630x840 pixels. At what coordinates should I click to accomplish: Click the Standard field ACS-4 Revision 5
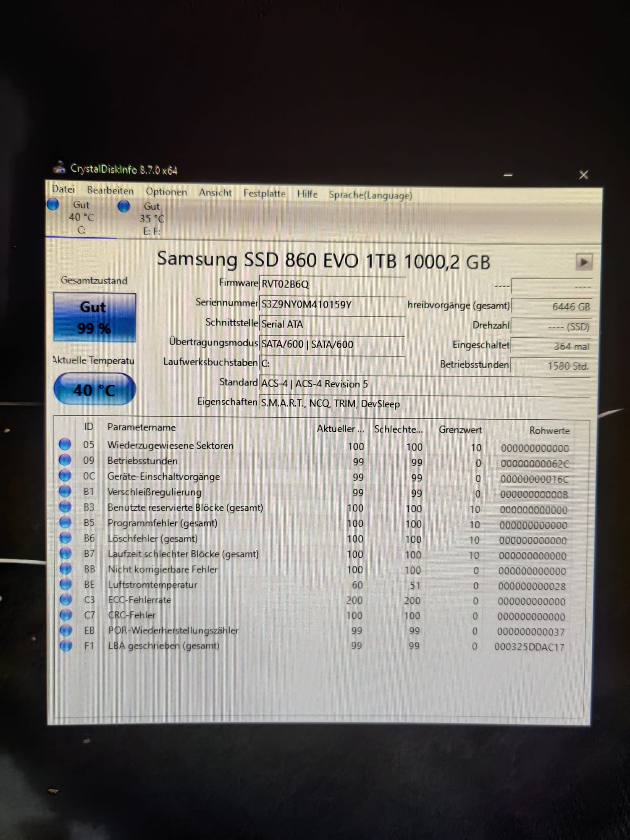click(425, 384)
